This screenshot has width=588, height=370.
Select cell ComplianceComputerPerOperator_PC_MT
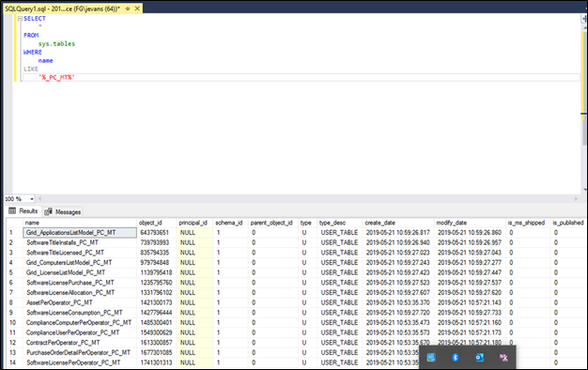point(80,322)
